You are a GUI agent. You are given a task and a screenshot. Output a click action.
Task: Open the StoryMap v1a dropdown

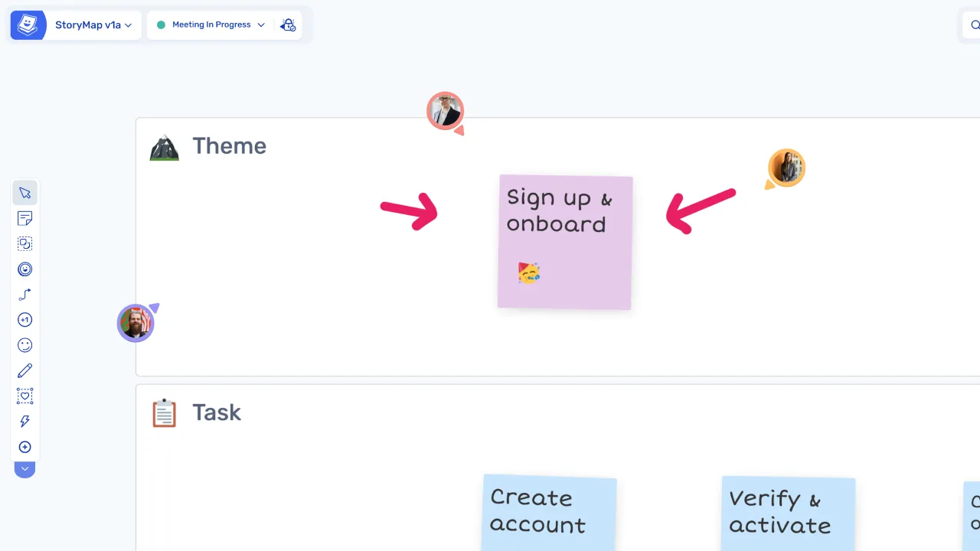pyautogui.click(x=93, y=24)
